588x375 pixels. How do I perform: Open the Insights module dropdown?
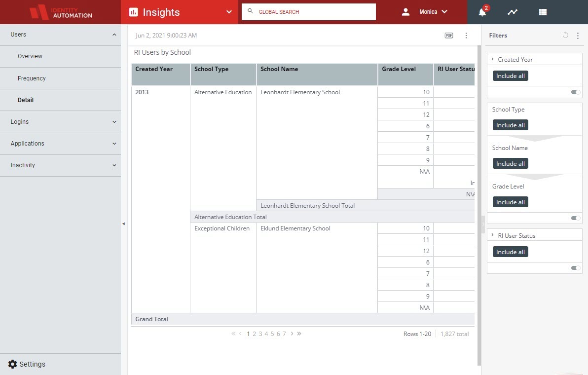click(x=229, y=12)
